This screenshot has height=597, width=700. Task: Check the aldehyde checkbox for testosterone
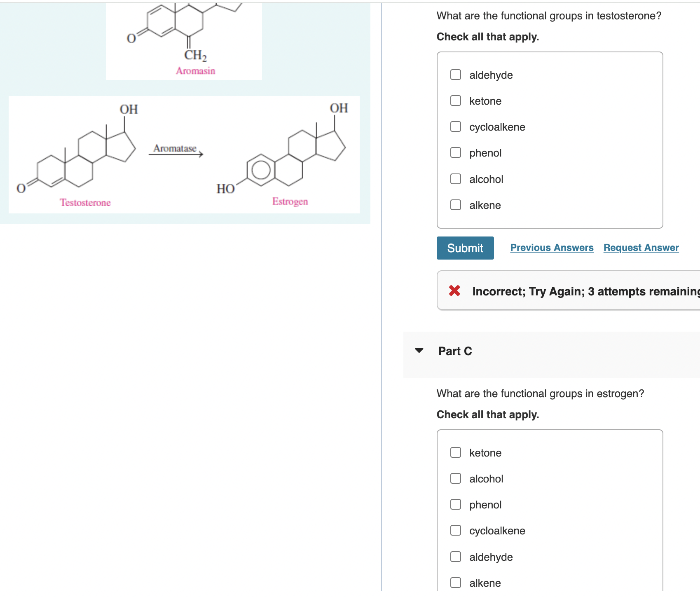coord(455,75)
